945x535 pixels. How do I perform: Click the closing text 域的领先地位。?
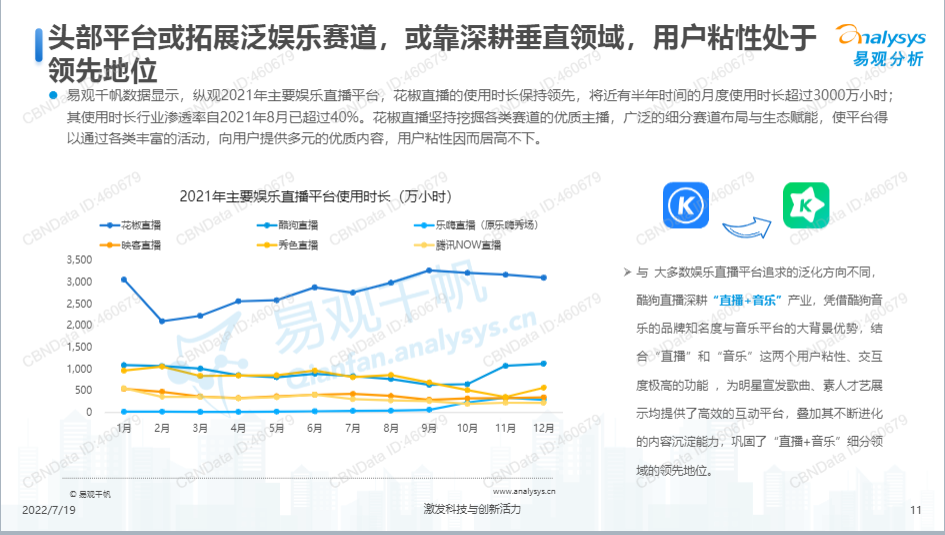[675, 471]
